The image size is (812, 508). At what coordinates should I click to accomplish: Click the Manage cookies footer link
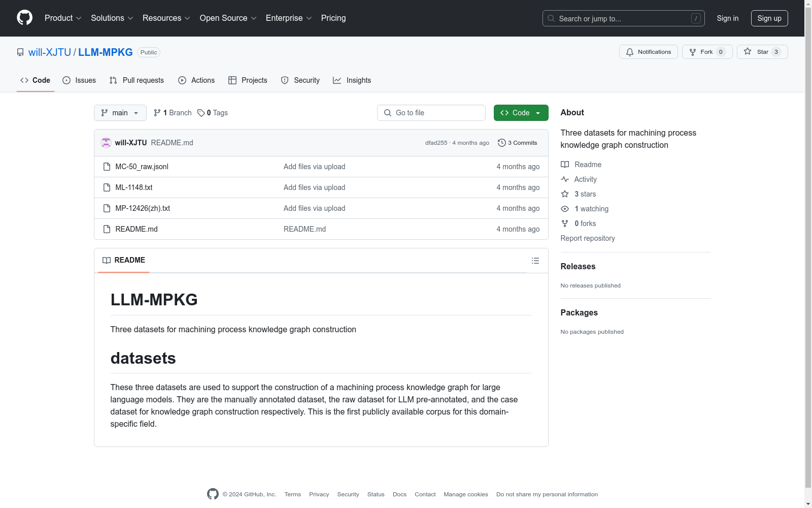click(x=466, y=494)
